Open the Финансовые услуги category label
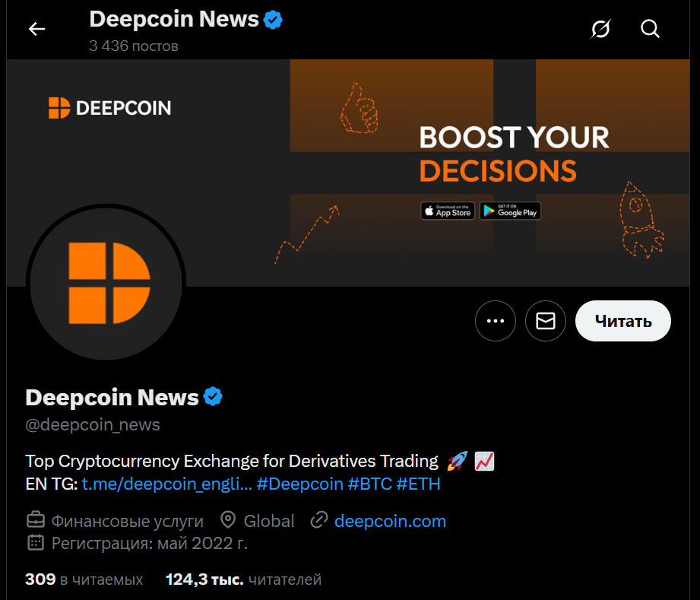This screenshot has height=600, width=700. (x=127, y=521)
